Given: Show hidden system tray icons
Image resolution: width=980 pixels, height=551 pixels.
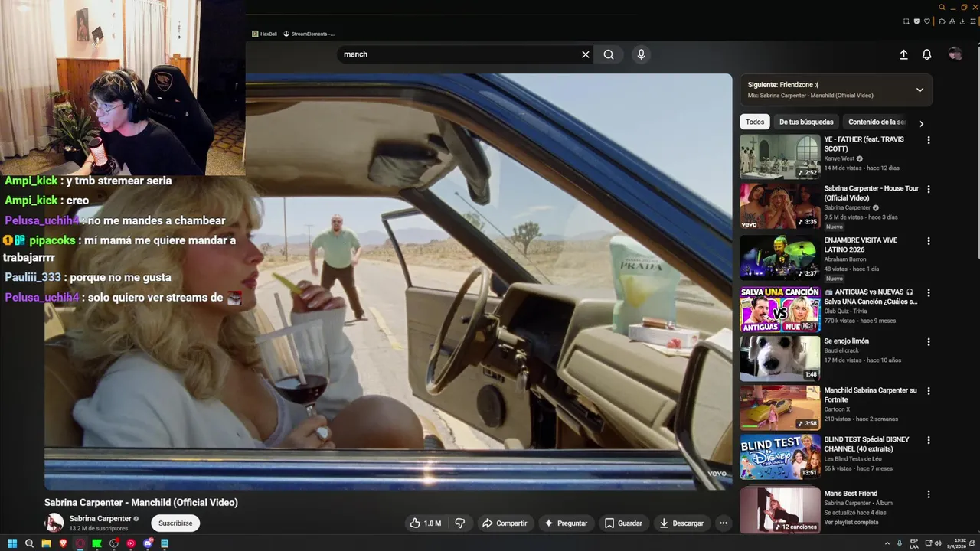Looking at the screenshot, I should click(887, 543).
